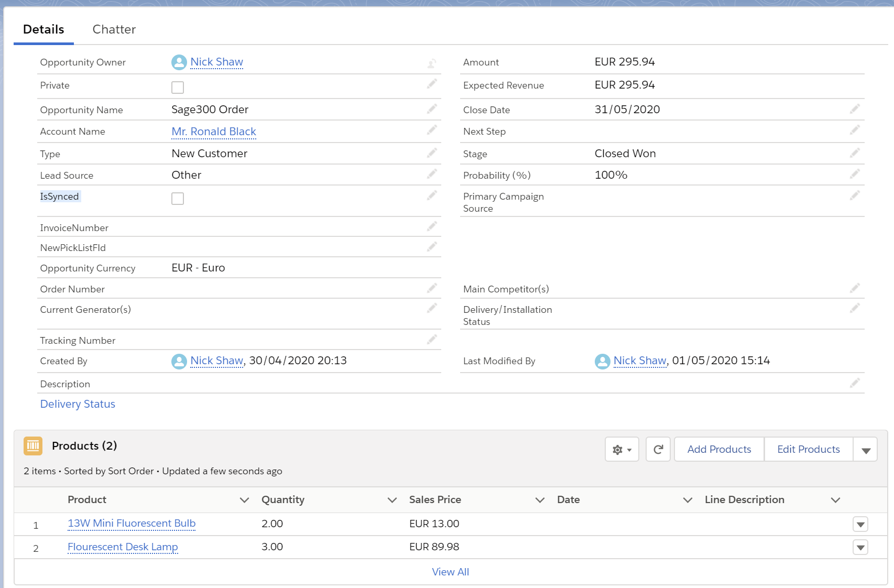Click the pencil icon to edit Opportunity Name

point(432,109)
